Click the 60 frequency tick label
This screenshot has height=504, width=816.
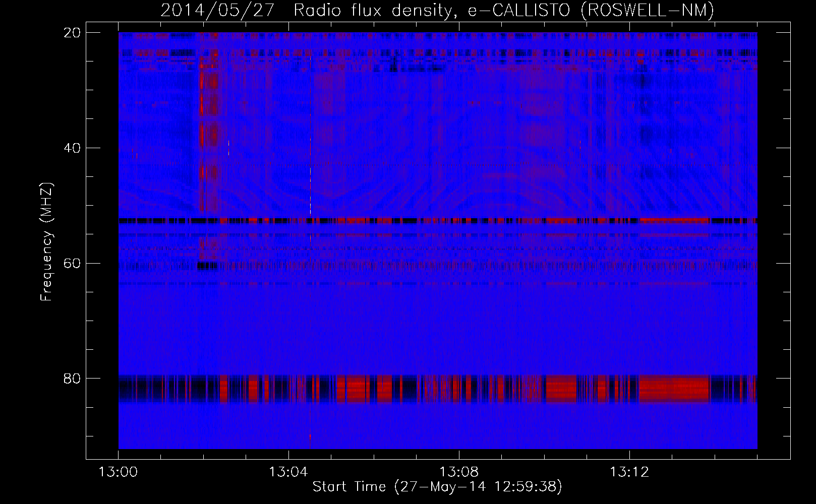pos(73,263)
